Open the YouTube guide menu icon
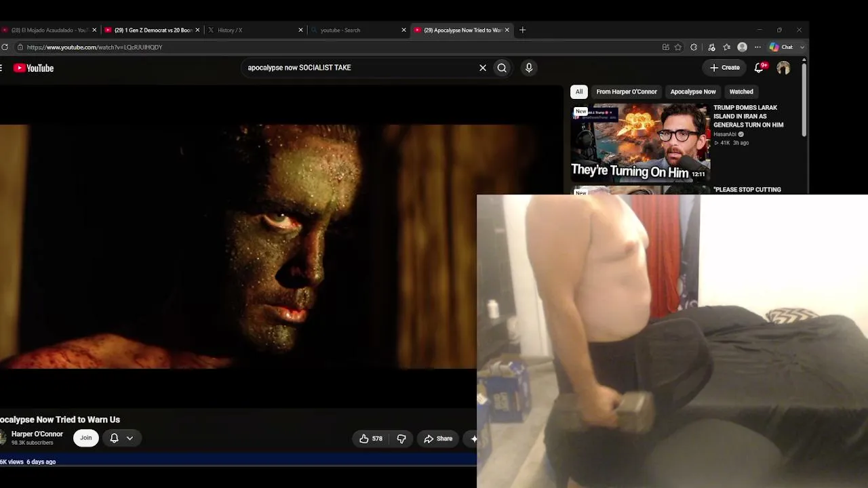868x488 pixels. [1, 68]
